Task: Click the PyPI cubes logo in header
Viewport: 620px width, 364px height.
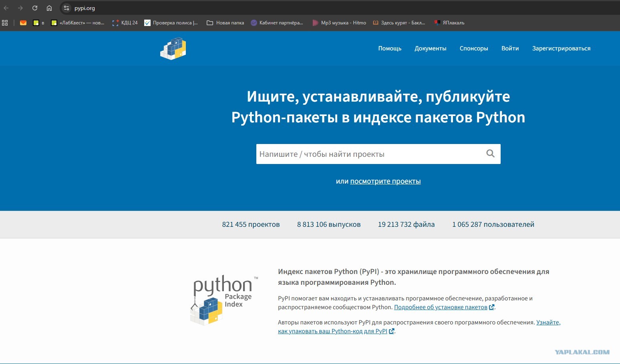Action: click(173, 48)
